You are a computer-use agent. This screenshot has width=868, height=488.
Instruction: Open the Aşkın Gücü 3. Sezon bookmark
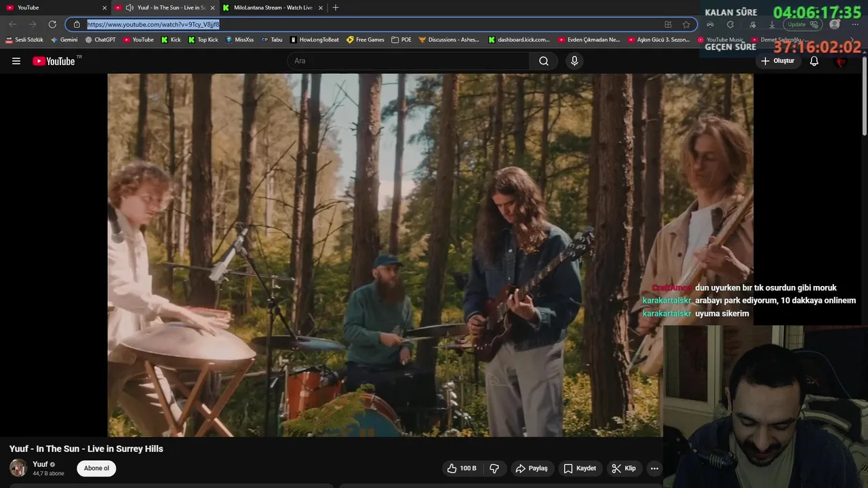coord(658,40)
